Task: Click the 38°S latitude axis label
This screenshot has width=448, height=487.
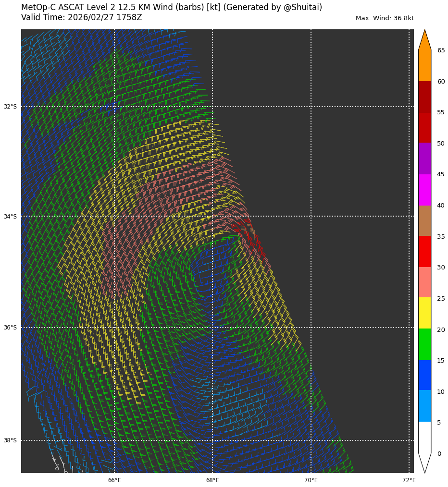Action: 10,440
